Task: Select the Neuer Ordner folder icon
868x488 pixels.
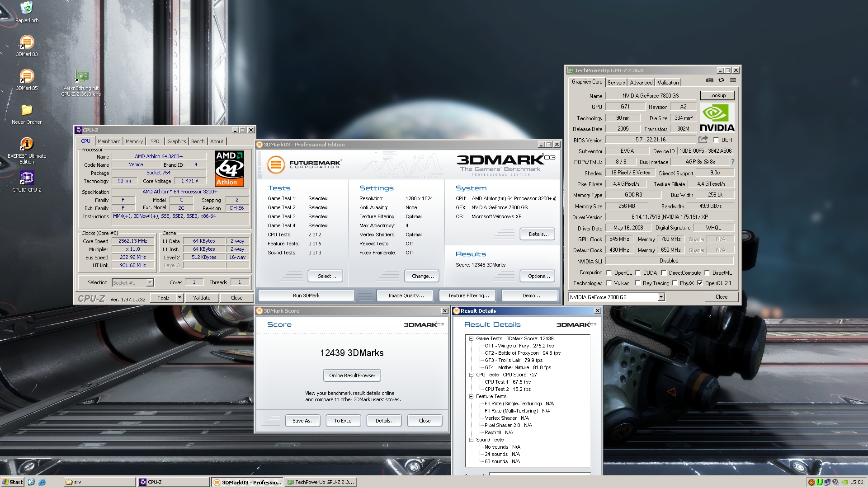Action: [27, 110]
